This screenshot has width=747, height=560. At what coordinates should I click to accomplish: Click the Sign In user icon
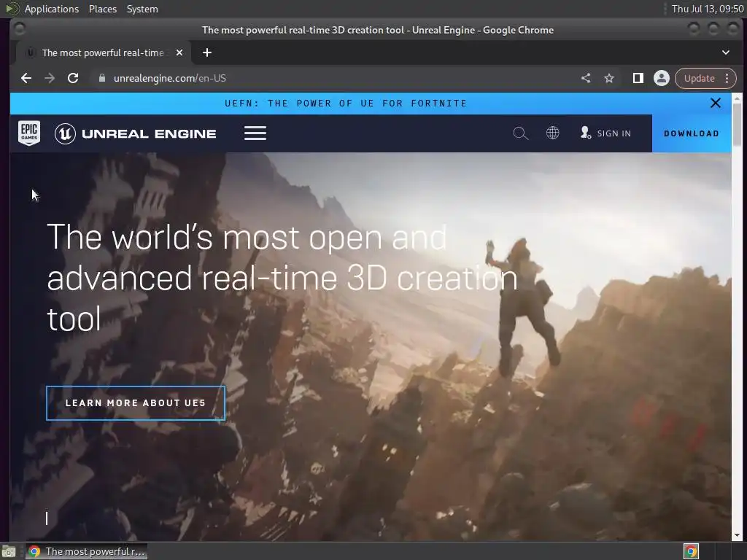pos(586,133)
